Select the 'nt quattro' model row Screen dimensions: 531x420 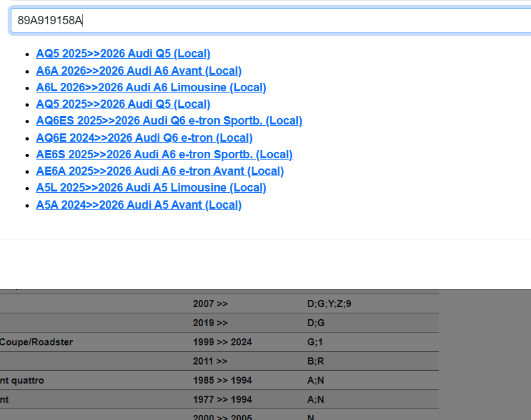(x=22, y=380)
